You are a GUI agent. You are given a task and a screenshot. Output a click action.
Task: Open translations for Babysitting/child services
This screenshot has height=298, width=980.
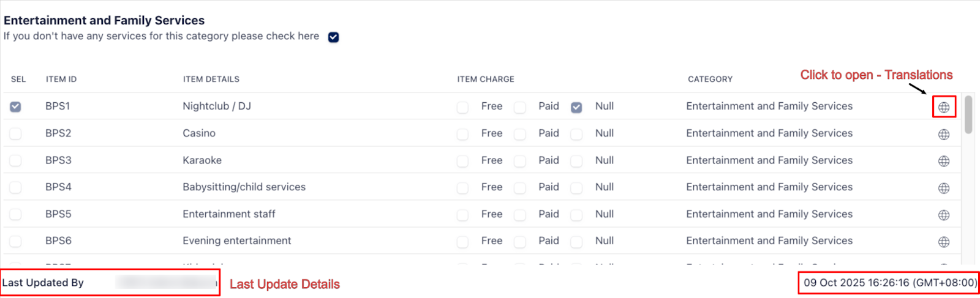point(944,188)
